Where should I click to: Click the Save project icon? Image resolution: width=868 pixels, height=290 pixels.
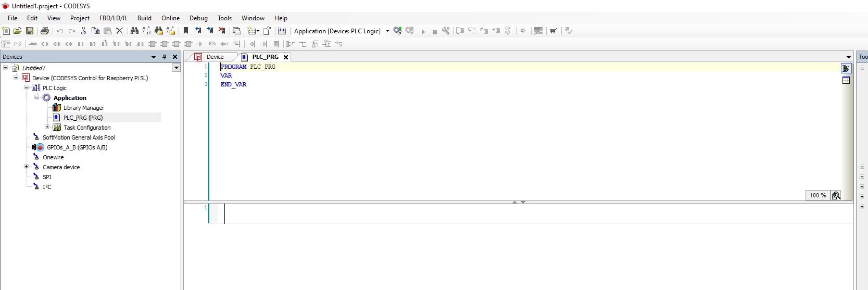(30, 31)
